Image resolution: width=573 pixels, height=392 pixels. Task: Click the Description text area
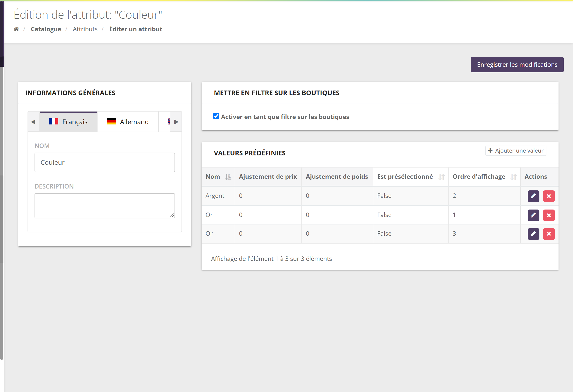pyautogui.click(x=105, y=206)
